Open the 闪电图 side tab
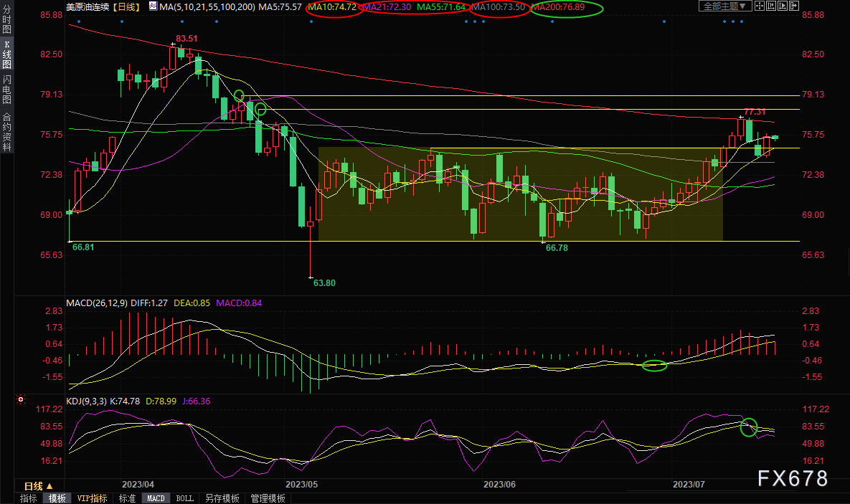The height and width of the screenshot is (504, 850). (6, 90)
